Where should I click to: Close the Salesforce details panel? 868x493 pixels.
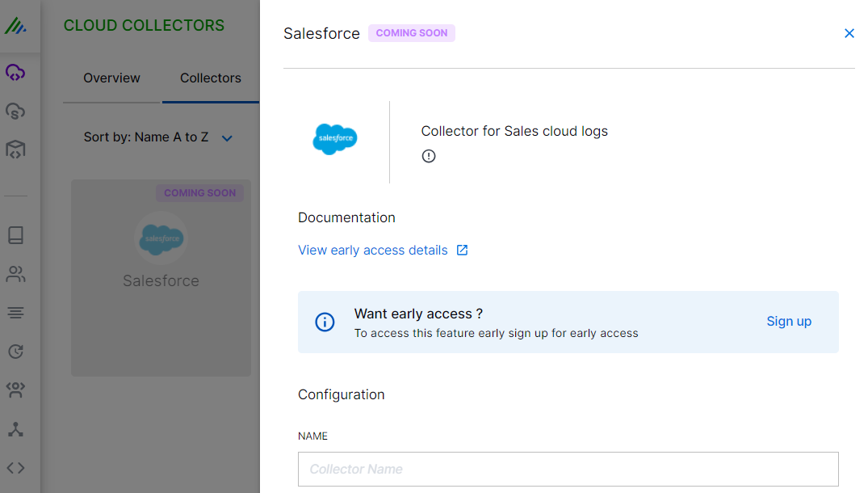pyautogui.click(x=849, y=33)
